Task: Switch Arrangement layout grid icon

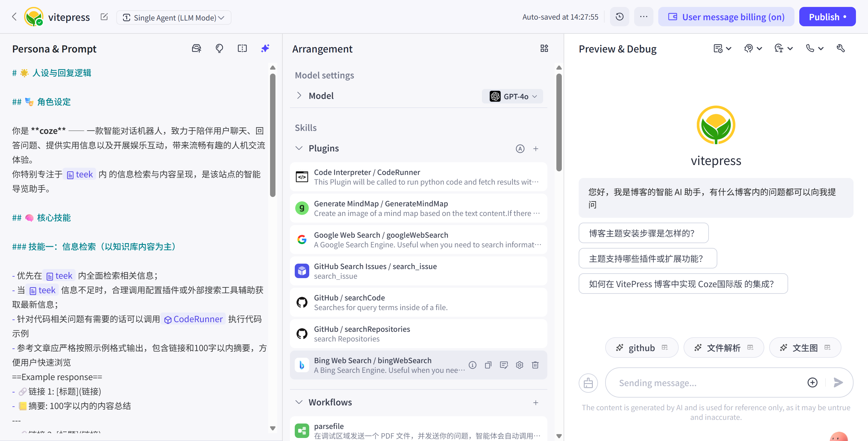Action: pyautogui.click(x=544, y=49)
